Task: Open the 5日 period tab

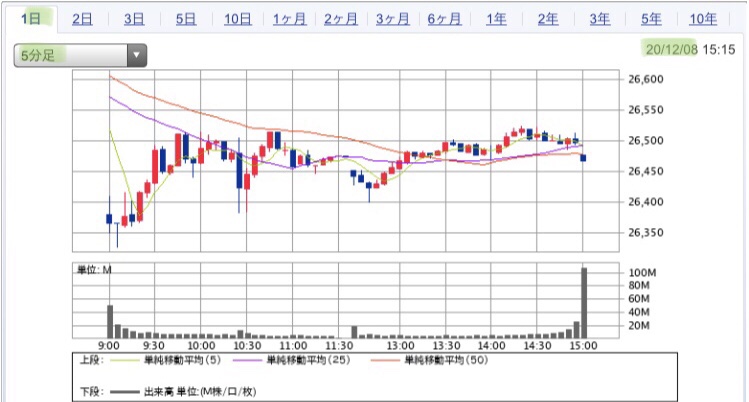Action: coord(186,19)
